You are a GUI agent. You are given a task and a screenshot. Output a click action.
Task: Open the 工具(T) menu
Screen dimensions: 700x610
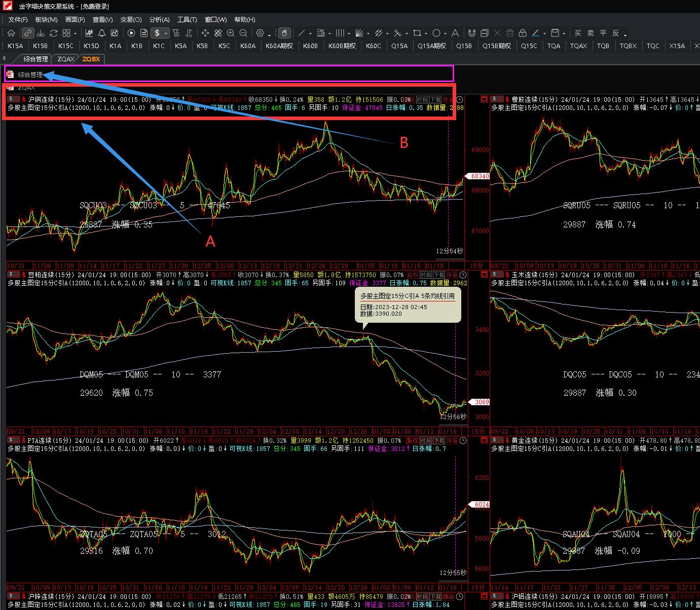[x=187, y=19]
